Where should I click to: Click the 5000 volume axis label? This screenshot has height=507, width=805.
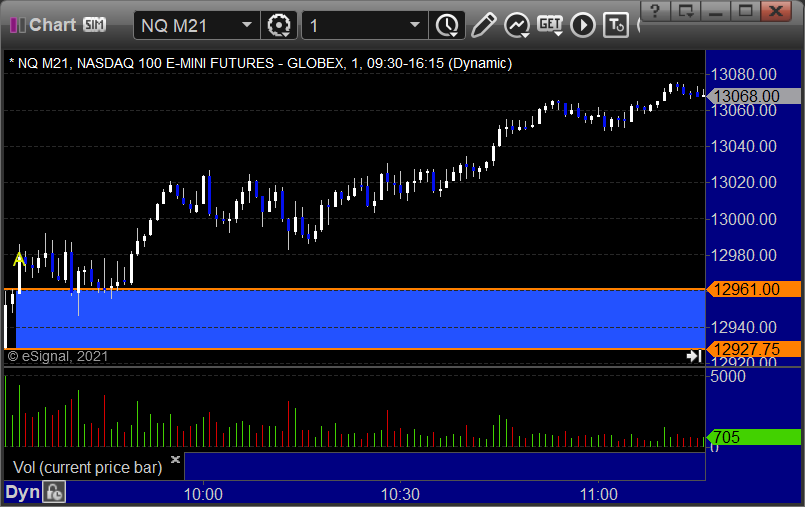728,376
